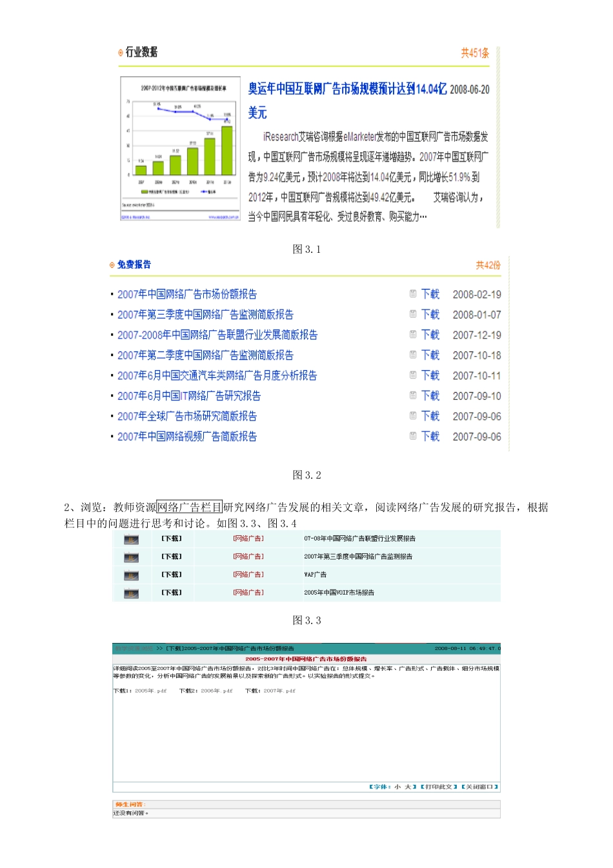Download the 2005年.pdf file
The width and height of the screenshot is (613, 868).
151,691
